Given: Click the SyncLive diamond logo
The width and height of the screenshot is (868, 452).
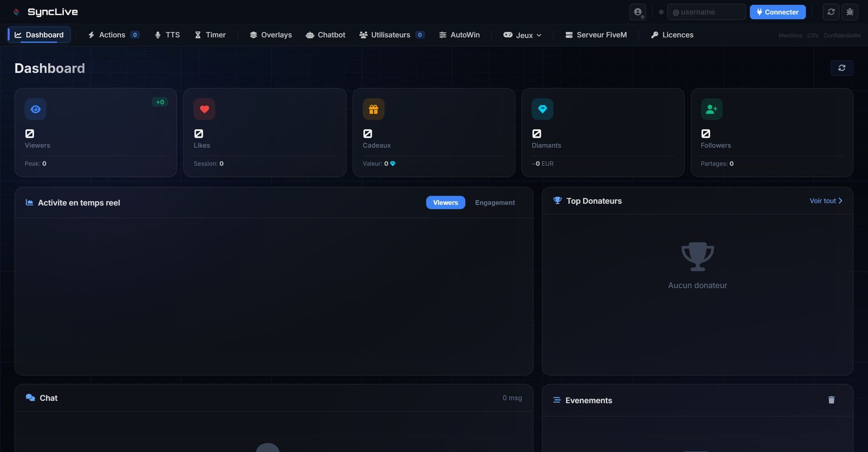Looking at the screenshot, I should pyautogui.click(x=16, y=12).
